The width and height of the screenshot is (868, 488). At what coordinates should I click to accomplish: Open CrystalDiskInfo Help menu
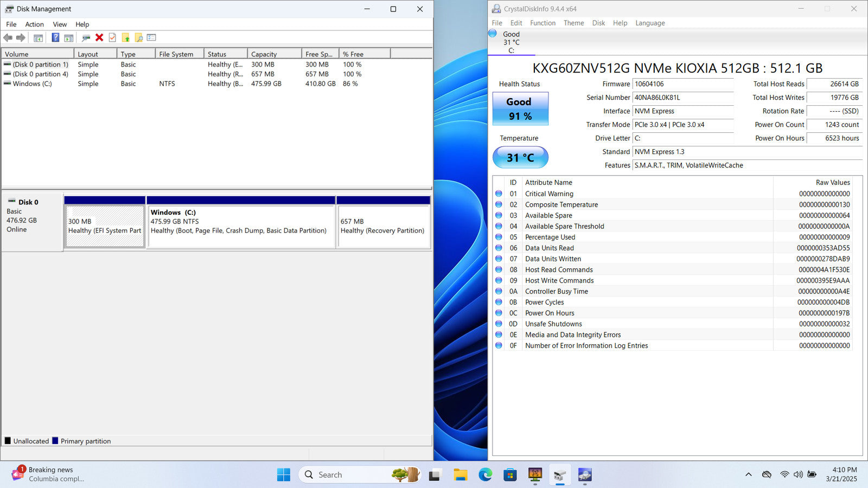[620, 23]
